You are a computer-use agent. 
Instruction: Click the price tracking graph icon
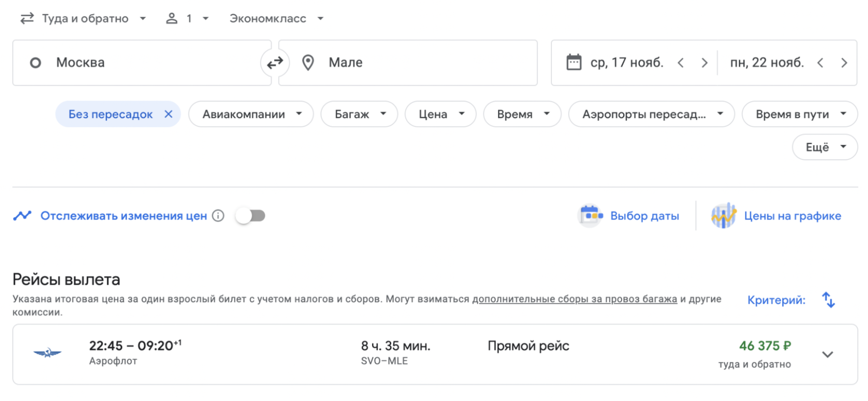pos(22,216)
